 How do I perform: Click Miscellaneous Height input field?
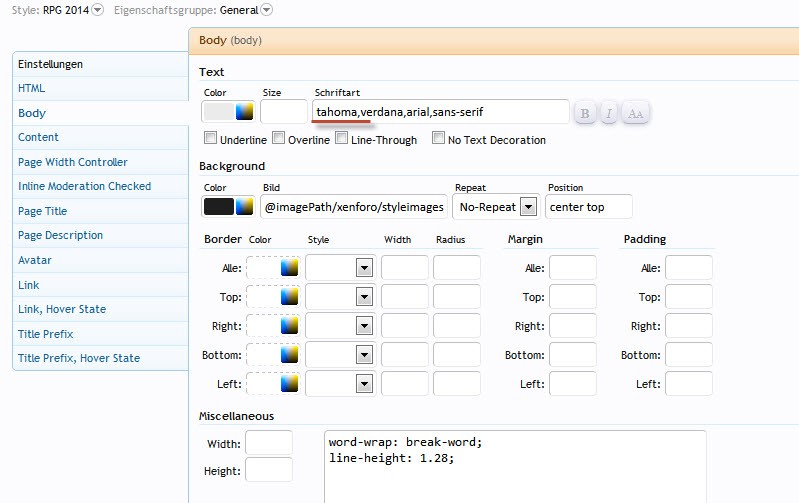(269, 470)
